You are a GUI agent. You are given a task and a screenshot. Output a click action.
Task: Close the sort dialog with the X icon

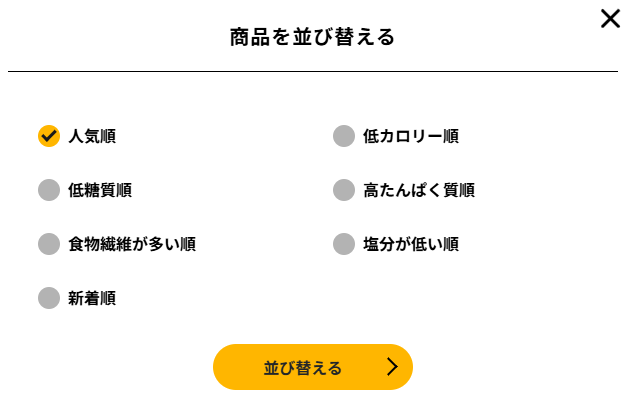click(x=610, y=19)
